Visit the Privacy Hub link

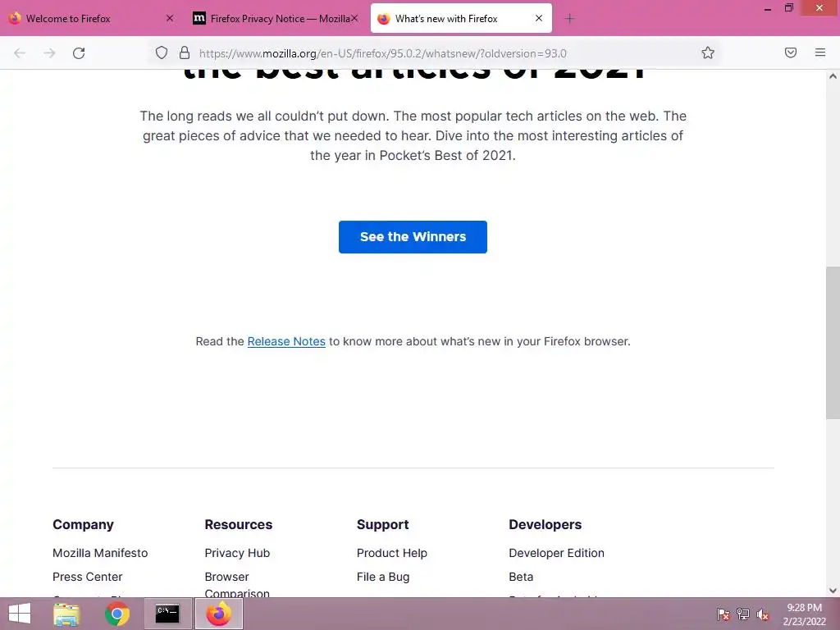pyautogui.click(x=237, y=553)
